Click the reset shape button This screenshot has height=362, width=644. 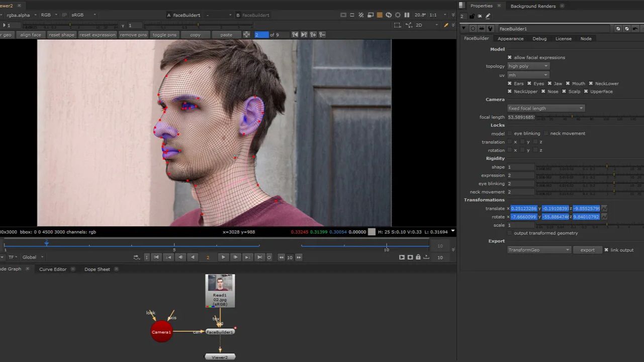(x=61, y=35)
